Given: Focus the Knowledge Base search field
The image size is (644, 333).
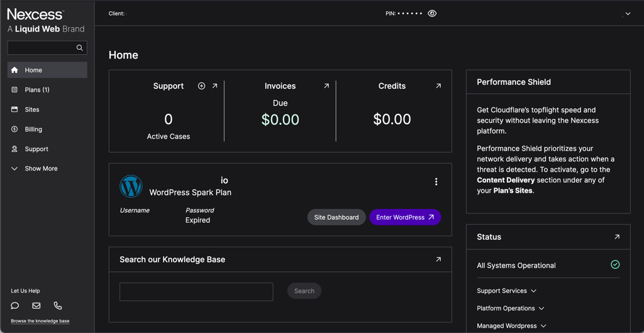Looking at the screenshot, I should click(196, 291).
